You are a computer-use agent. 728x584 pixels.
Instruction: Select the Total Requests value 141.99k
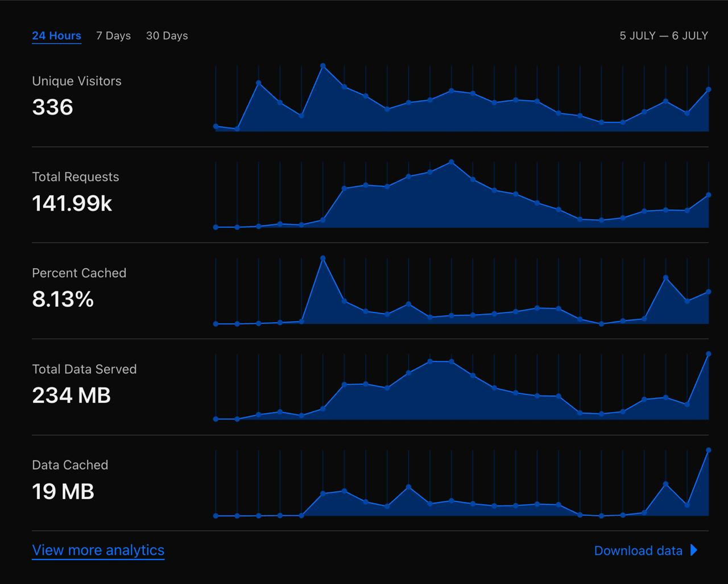click(72, 203)
